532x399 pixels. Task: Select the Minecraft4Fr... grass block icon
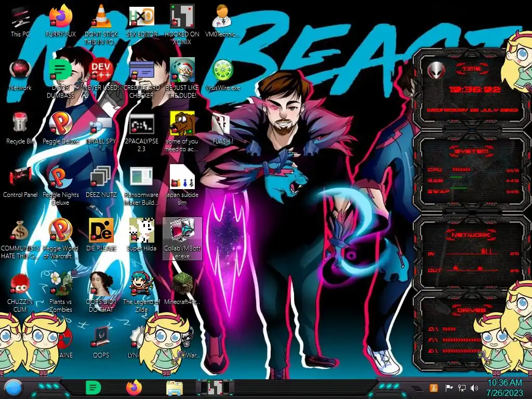tap(182, 288)
